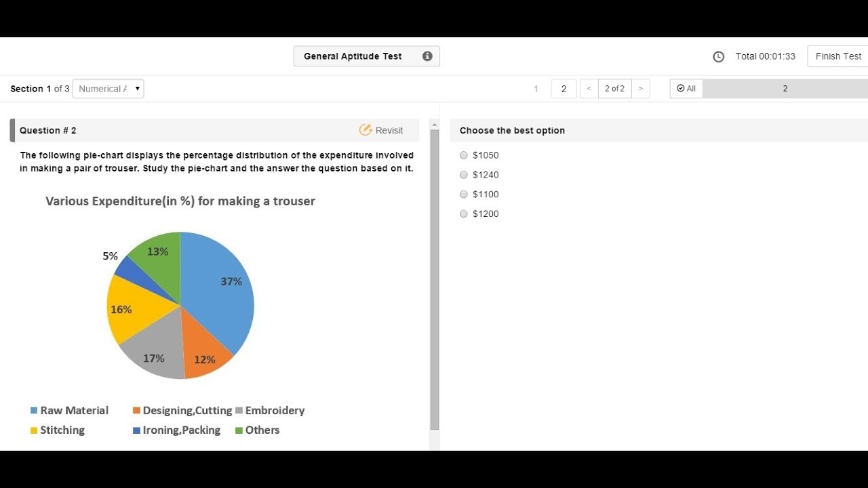Jump to question number 1
868x488 pixels.
tap(536, 89)
